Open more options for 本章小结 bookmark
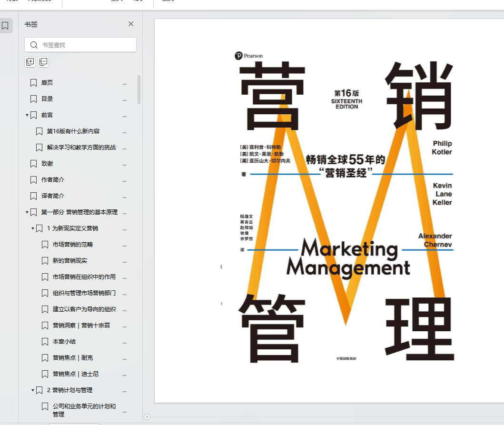 124,342
